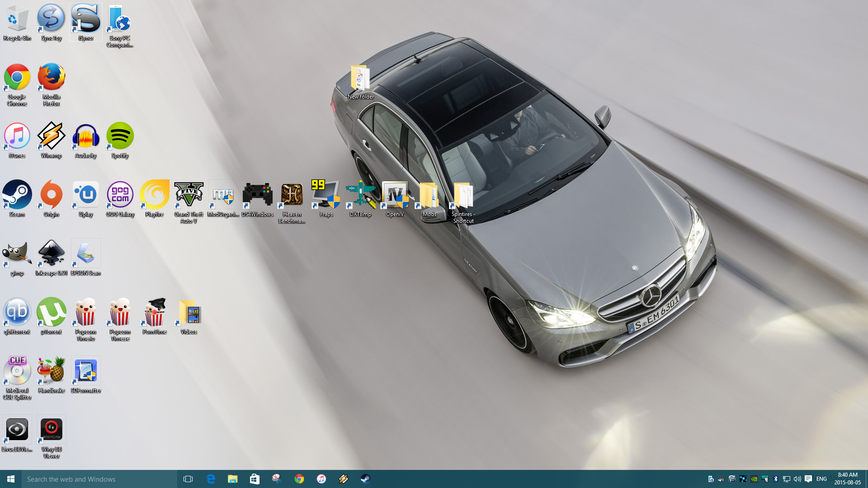Select the Mozilla Firefox desktop icon
The image size is (868, 488).
(x=51, y=84)
